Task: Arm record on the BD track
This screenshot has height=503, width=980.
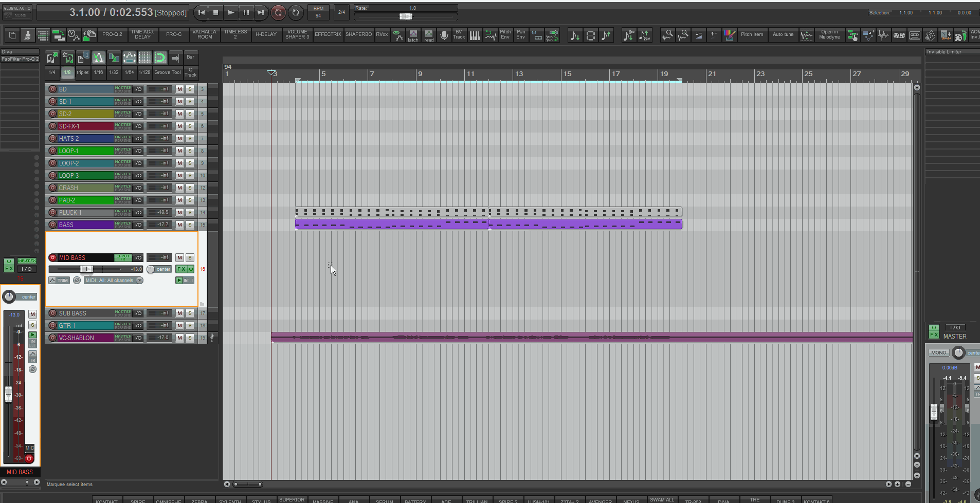Action: (x=52, y=89)
